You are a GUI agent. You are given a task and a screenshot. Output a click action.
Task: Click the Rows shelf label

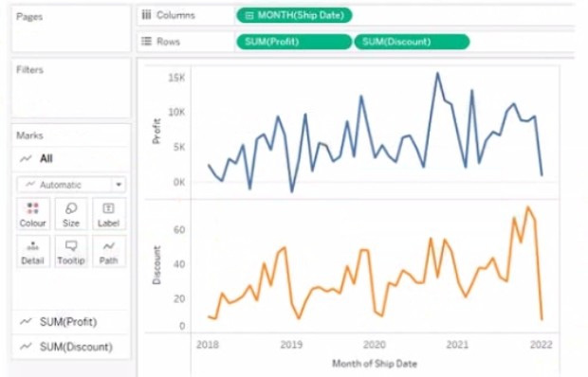(x=169, y=41)
